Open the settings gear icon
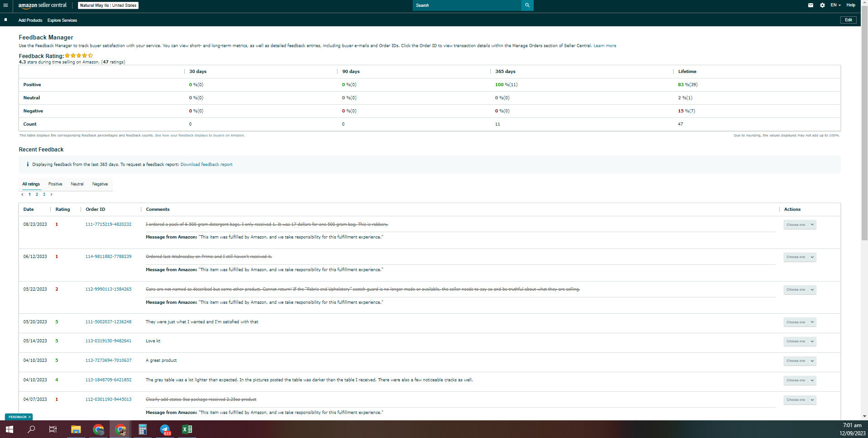Screen dimensions: 868x438 coord(822,5)
